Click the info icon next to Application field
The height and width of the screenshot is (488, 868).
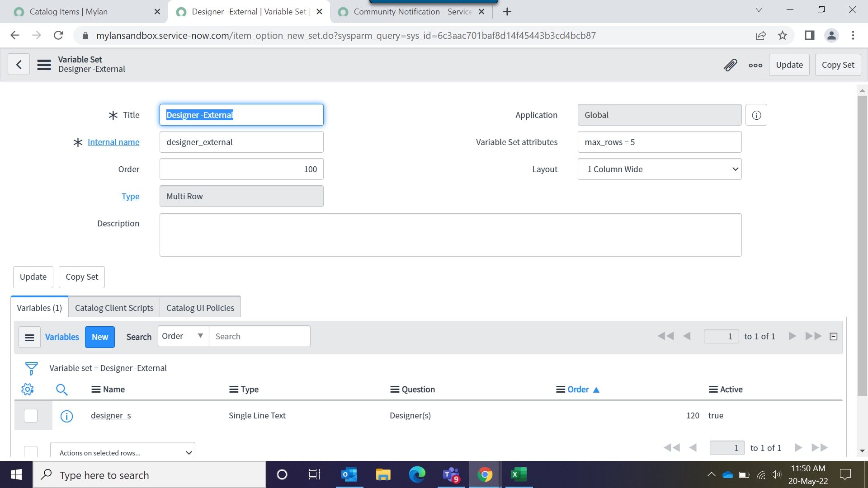(756, 115)
